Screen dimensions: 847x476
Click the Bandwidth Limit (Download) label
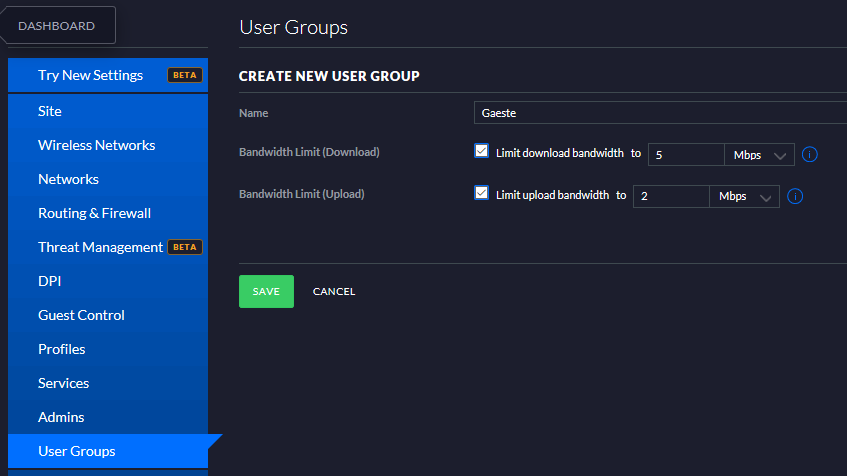pos(309,152)
